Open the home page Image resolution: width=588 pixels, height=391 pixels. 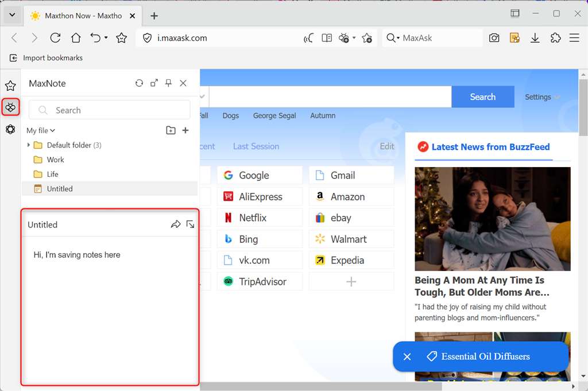tap(76, 38)
